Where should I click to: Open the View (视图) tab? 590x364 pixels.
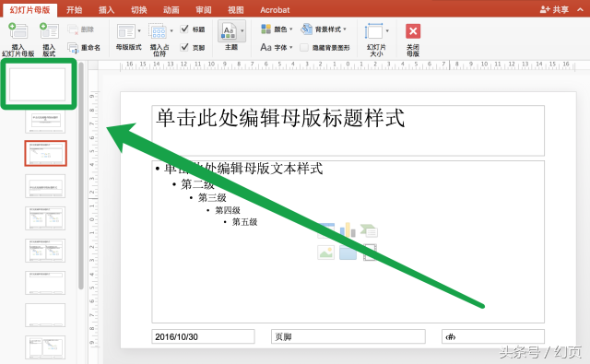click(236, 10)
